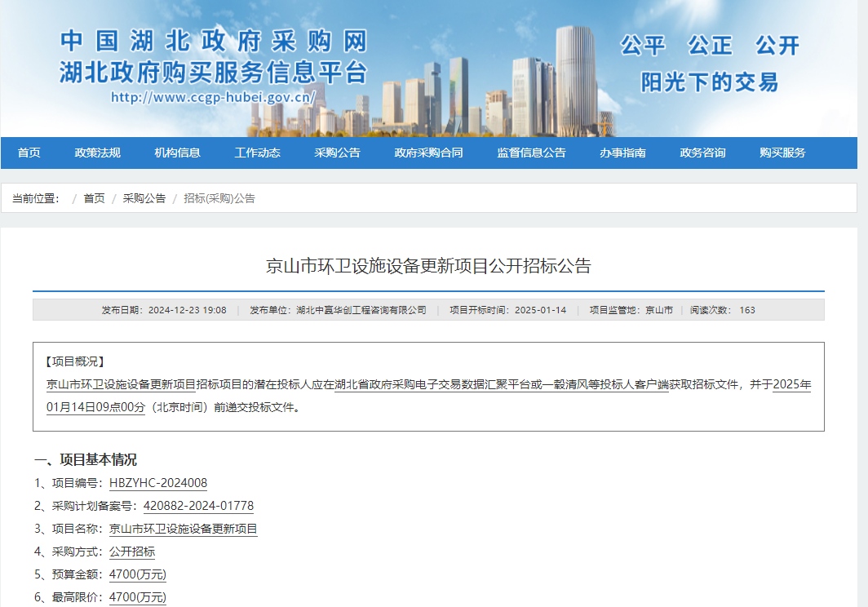868x607 pixels.
Task: Open the 政务咨询 menu item
Action: tap(702, 153)
